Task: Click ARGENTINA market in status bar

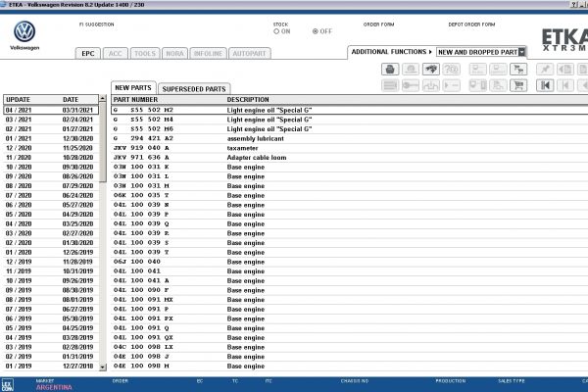Action: tap(54, 387)
